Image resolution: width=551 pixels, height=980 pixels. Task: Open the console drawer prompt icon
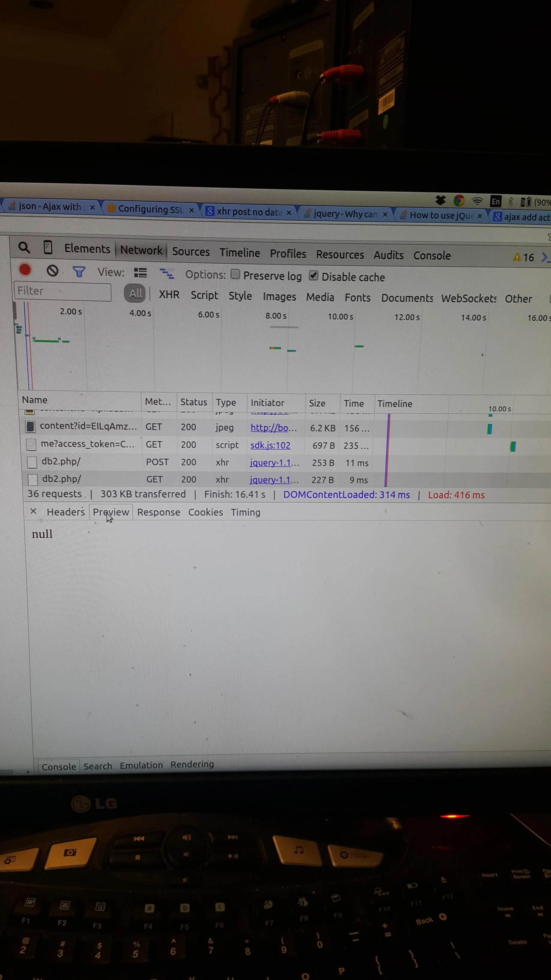pyautogui.click(x=546, y=258)
